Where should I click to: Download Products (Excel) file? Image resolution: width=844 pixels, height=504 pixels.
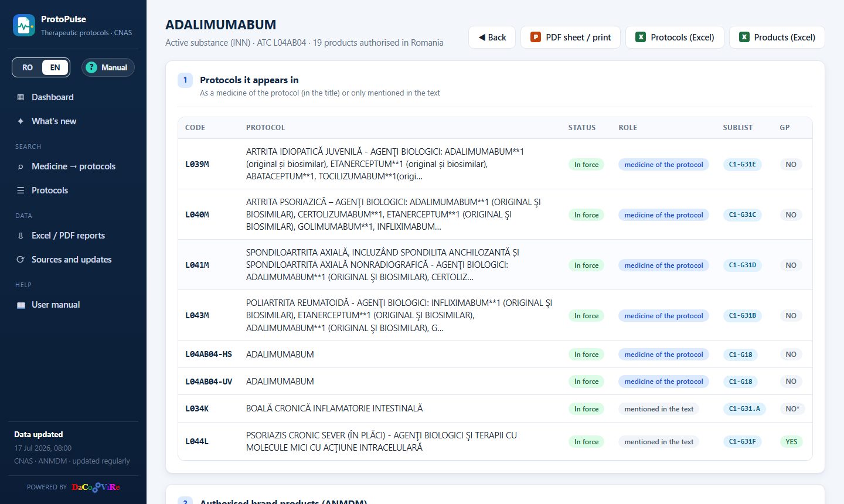tap(777, 37)
